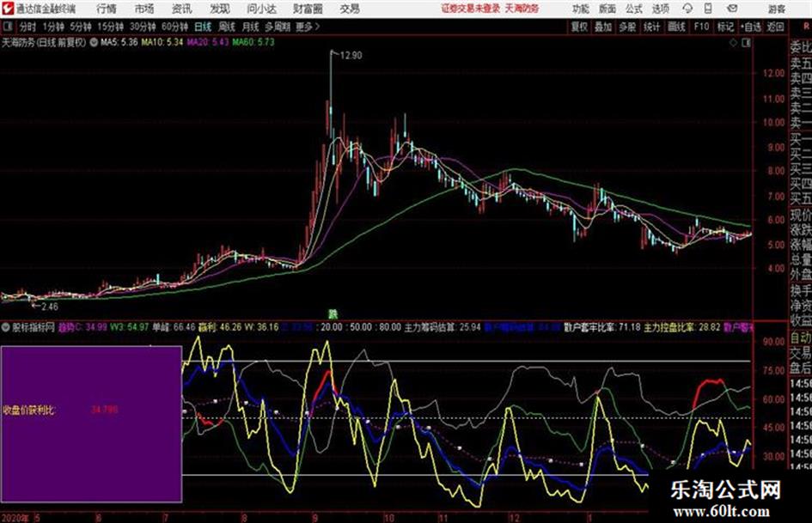Image resolution: width=812 pixels, height=523 pixels.
Task: Click 主力控盘比率: 28.82 indicator value
Action: point(682,327)
